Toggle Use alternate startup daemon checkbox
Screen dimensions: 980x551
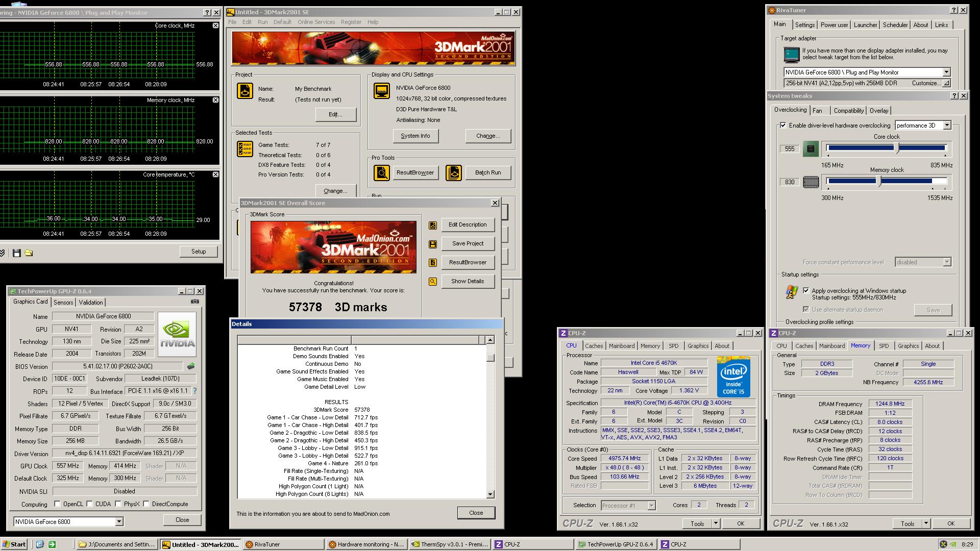806,310
